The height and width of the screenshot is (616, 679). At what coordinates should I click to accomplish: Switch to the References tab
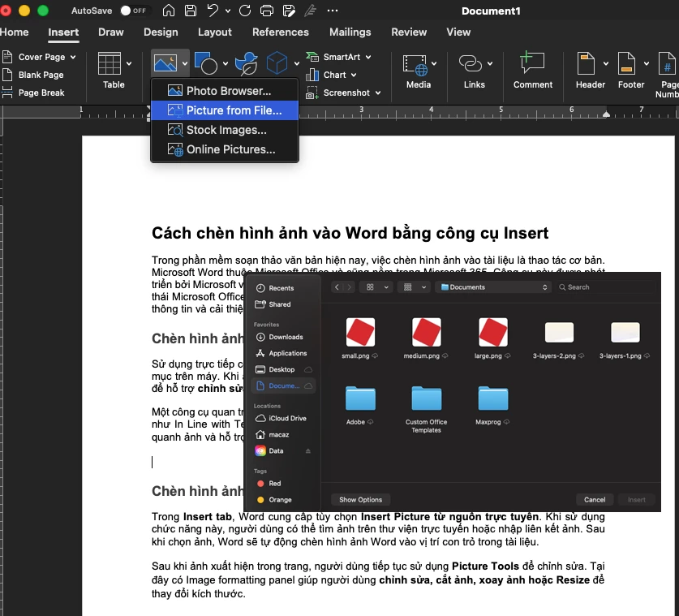coord(280,32)
